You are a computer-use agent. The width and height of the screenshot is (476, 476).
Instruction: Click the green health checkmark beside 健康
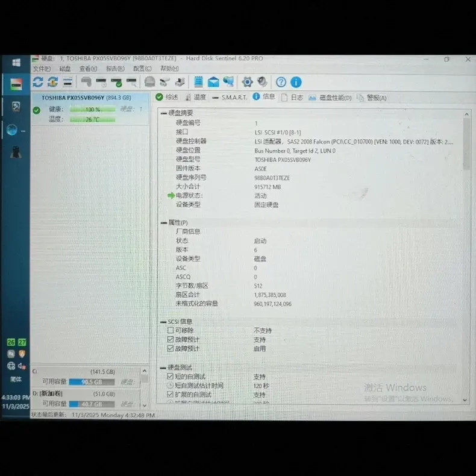(36, 110)
